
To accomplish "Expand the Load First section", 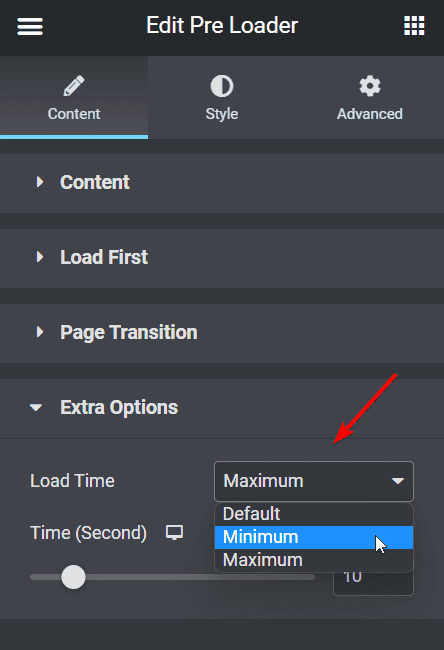I will (x=222, y=257).
